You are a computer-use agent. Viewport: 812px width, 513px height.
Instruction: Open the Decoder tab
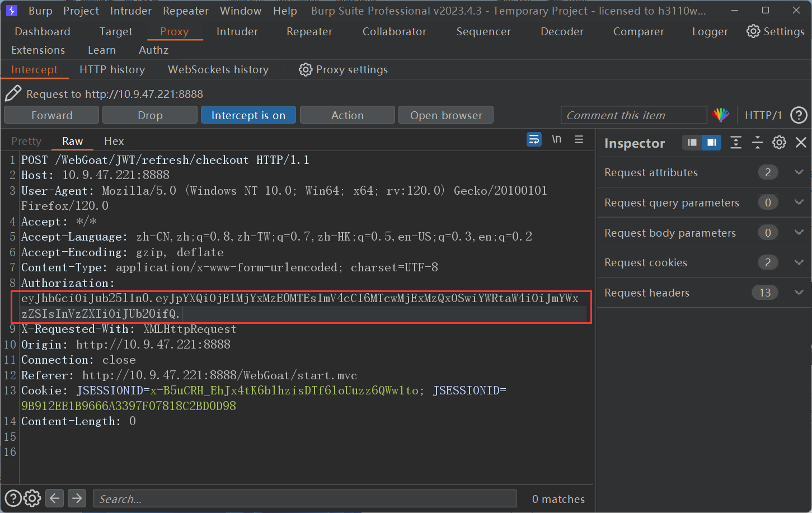(562, 31)
